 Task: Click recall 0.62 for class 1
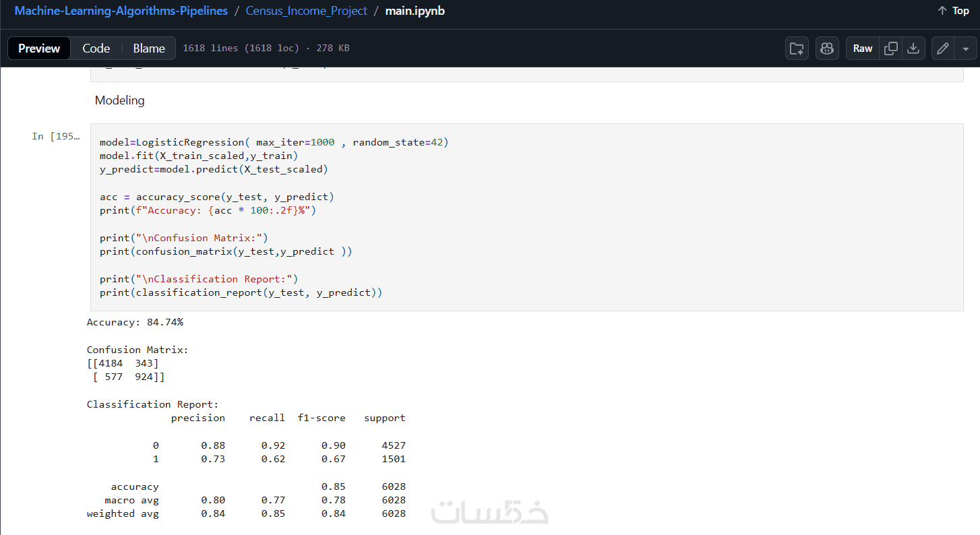(x=274, y=459)
